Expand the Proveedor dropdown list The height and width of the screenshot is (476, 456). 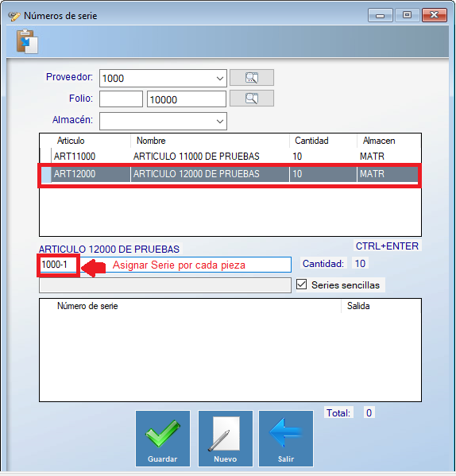pyautogui.click(x=220, y=79)
